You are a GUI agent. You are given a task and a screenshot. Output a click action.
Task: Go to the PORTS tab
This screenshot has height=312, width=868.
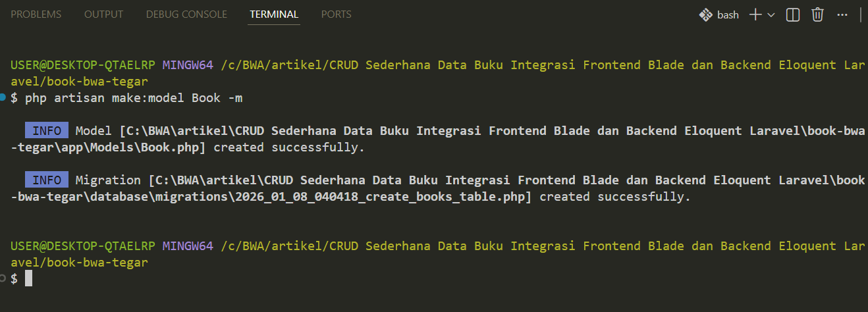pyautogui.click(x=336, y=14)
